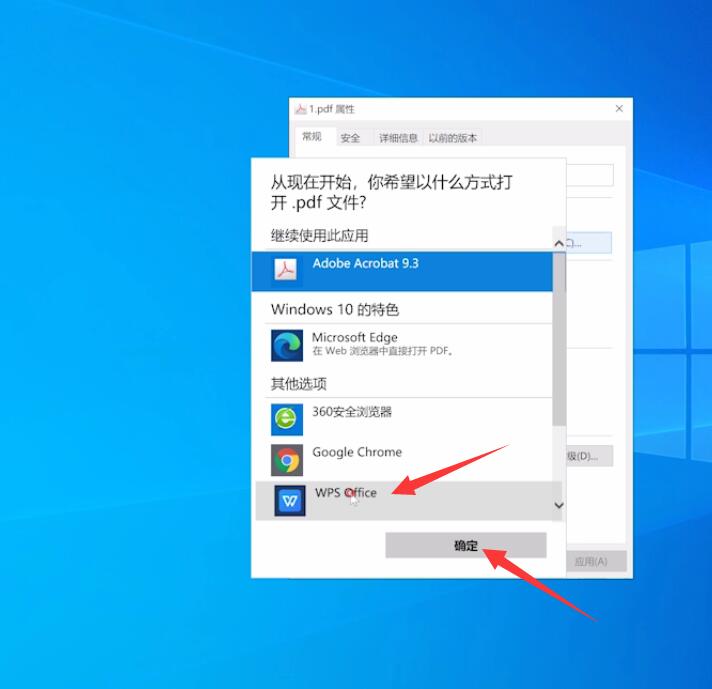
Task: Click the 确定 button
Action: tap(466, 545)
